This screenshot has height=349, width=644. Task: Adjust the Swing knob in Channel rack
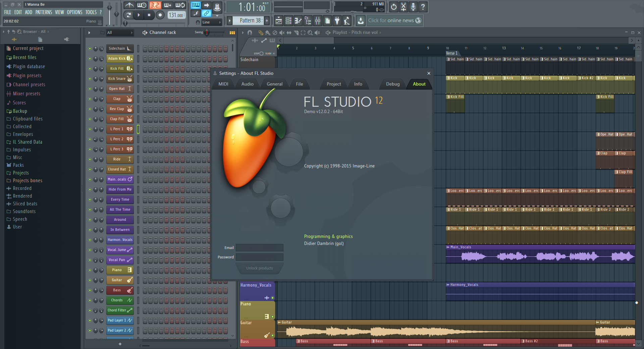click(207, 33)
